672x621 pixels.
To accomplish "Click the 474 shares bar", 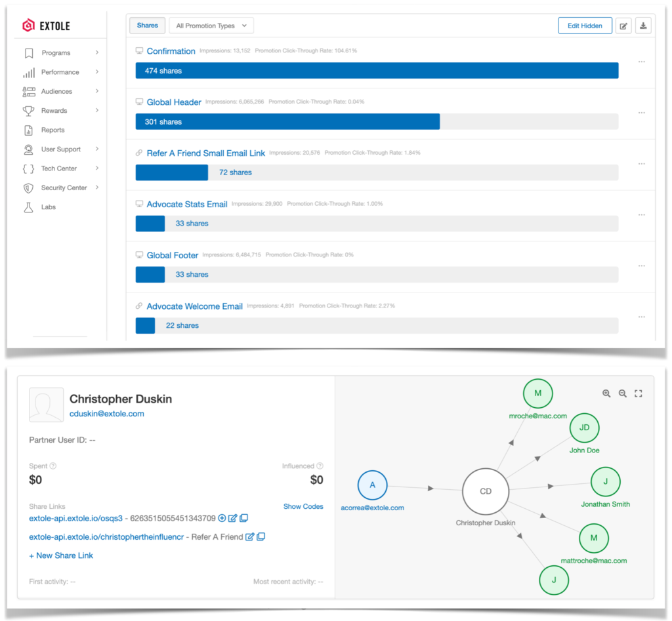I will click(x=377, y=71).
